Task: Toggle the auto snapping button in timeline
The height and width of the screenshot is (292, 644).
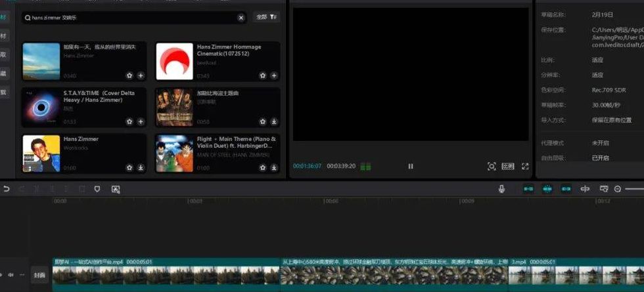Action: pos(547,189)
